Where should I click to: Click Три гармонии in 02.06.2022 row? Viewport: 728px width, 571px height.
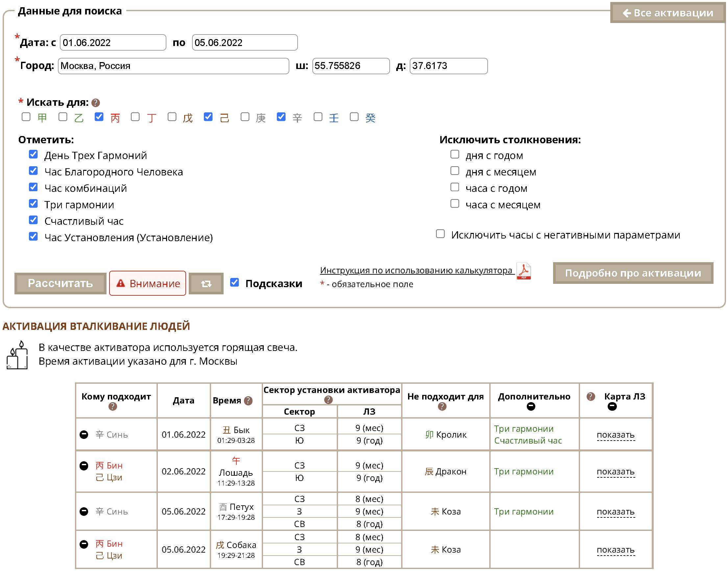tap(524, 472)
